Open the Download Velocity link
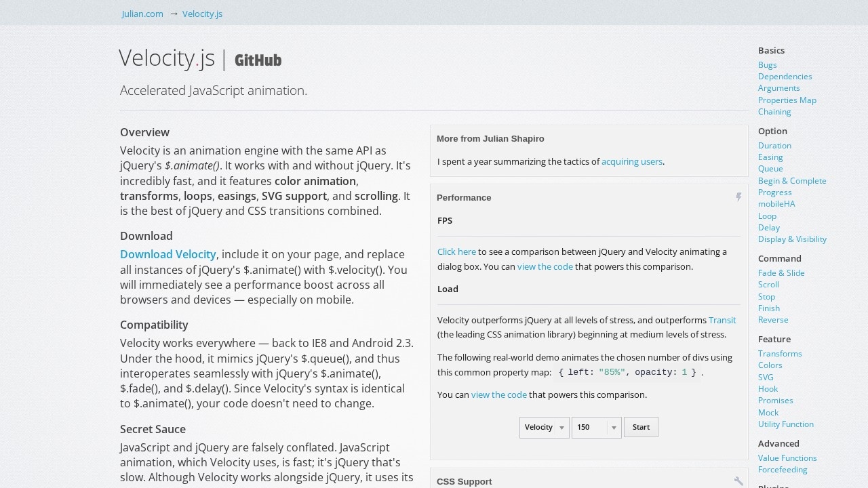868x488 pixels. [167, 254]
